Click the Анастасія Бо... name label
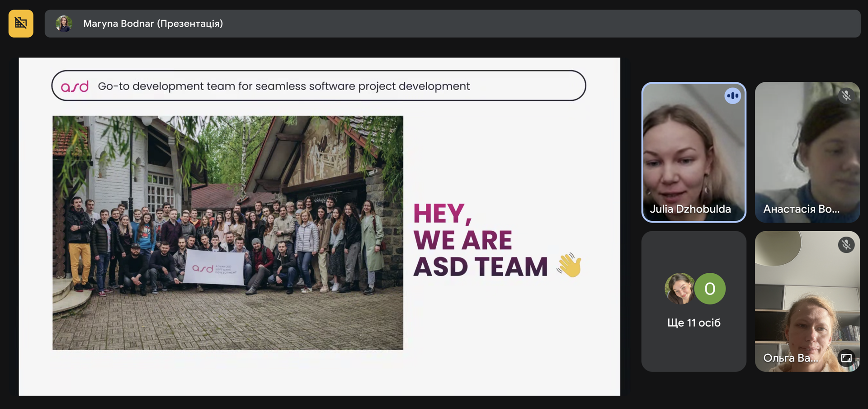 (802, 209)
